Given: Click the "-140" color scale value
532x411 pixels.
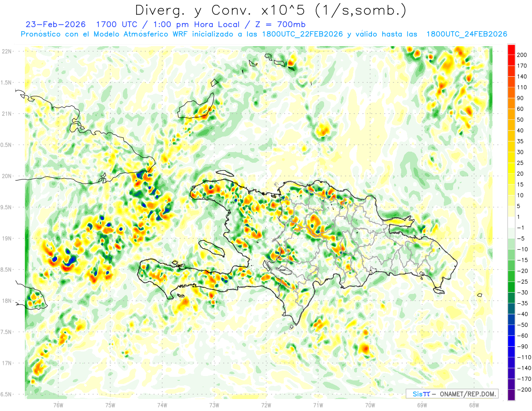Looking at the screenshot, I should [x=524, y=368].
